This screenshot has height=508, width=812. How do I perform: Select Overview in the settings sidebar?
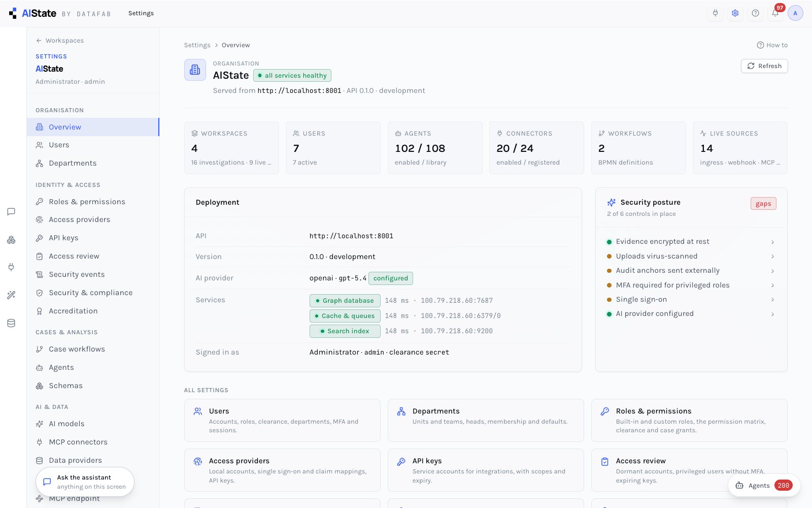coord(93,127)
